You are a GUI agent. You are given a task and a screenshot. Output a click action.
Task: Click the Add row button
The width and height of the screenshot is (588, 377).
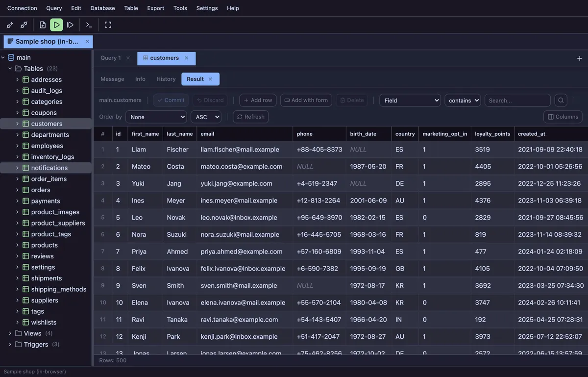coord(258,101)
